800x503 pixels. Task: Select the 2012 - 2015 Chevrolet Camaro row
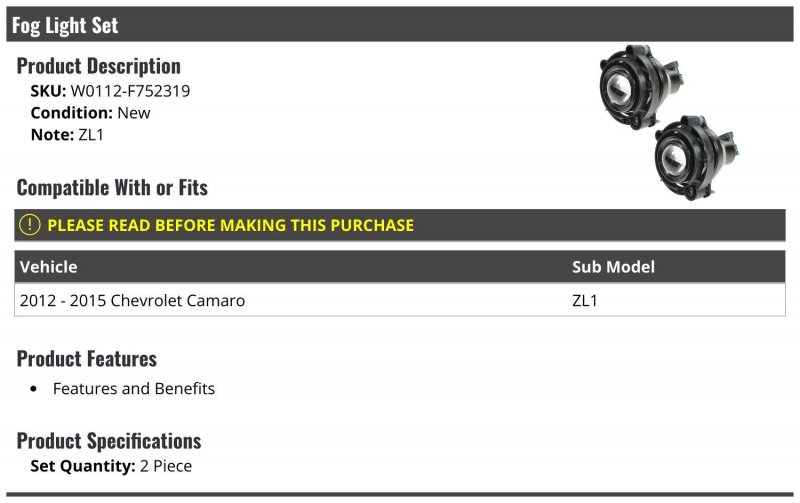click(399, 300)
